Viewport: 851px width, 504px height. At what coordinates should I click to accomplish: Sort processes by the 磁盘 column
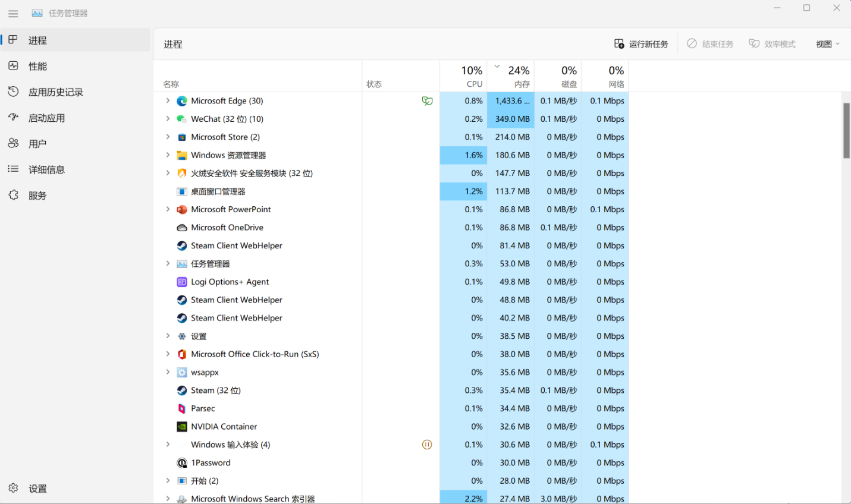(x=558, y=76)
